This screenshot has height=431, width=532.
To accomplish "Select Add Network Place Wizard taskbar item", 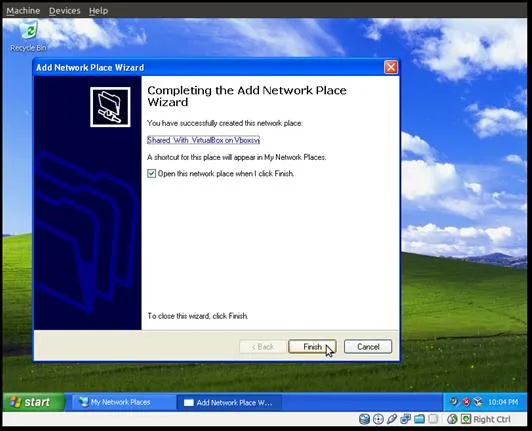I will click(x=229, y=402).
